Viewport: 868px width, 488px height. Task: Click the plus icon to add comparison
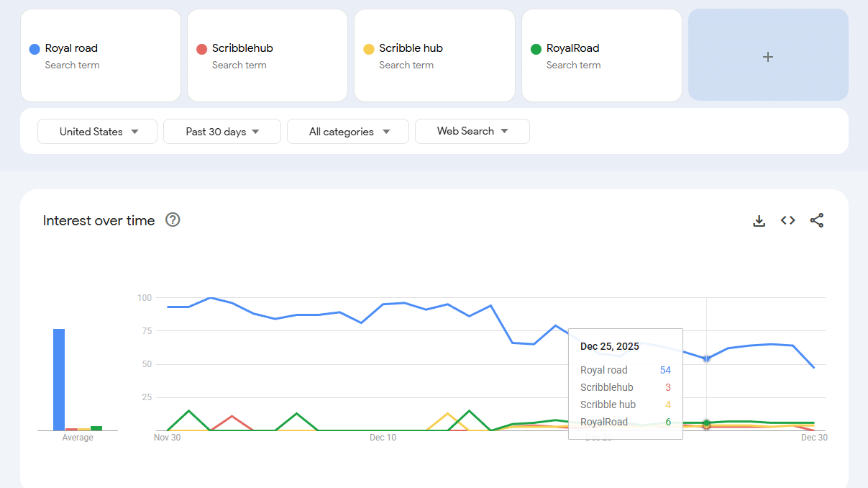pyautogui.click(x=767, y=56)
